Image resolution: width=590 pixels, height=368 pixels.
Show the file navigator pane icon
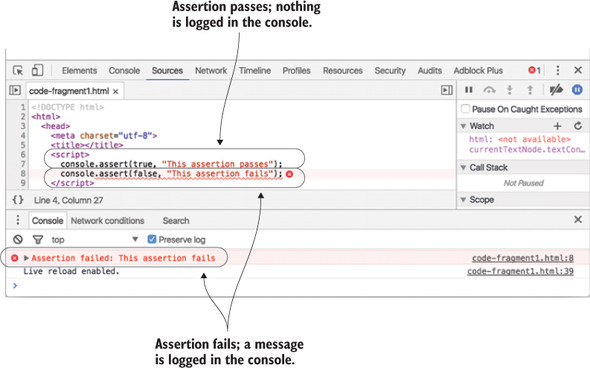pyautogui.click(x=15, y=90)
